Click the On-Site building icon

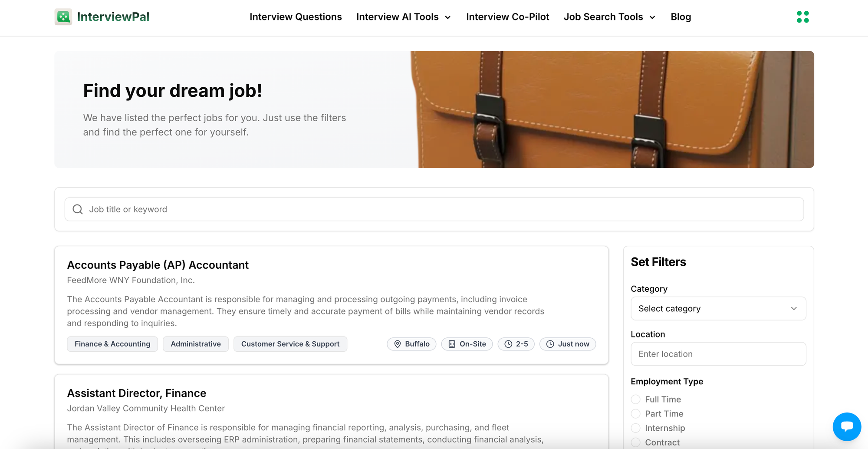(x=451, y=344)
